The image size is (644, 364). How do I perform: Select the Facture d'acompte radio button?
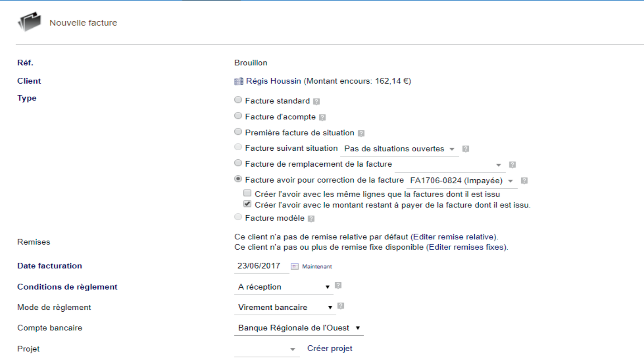tap(238, 116)
